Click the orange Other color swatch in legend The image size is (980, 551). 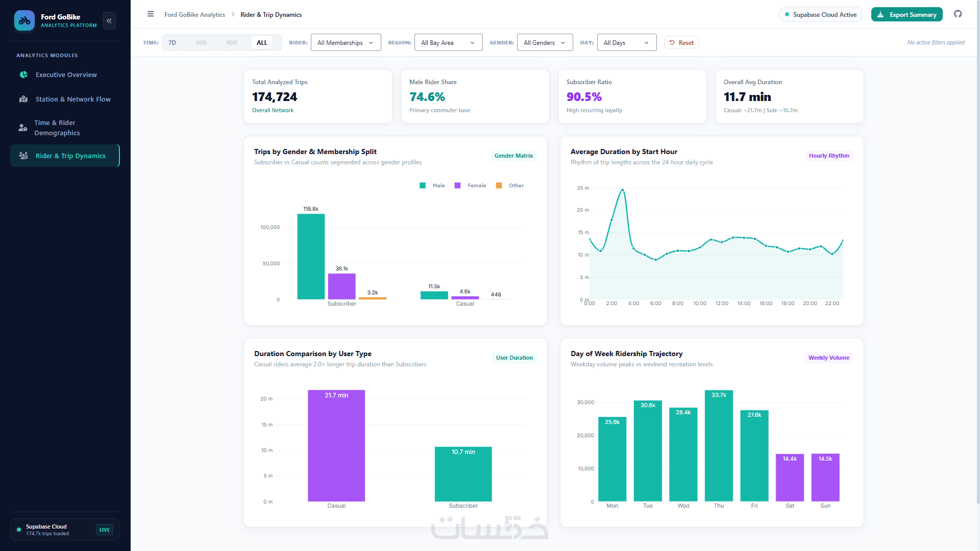(499, 186)
